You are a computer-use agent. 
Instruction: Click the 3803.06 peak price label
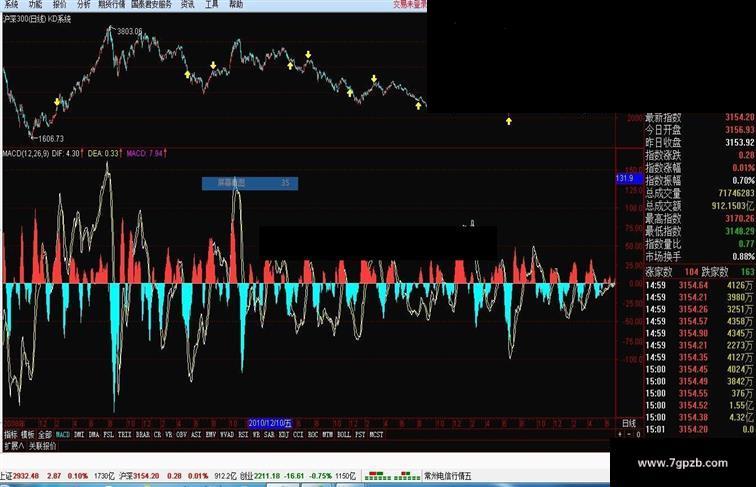[129, 31]
